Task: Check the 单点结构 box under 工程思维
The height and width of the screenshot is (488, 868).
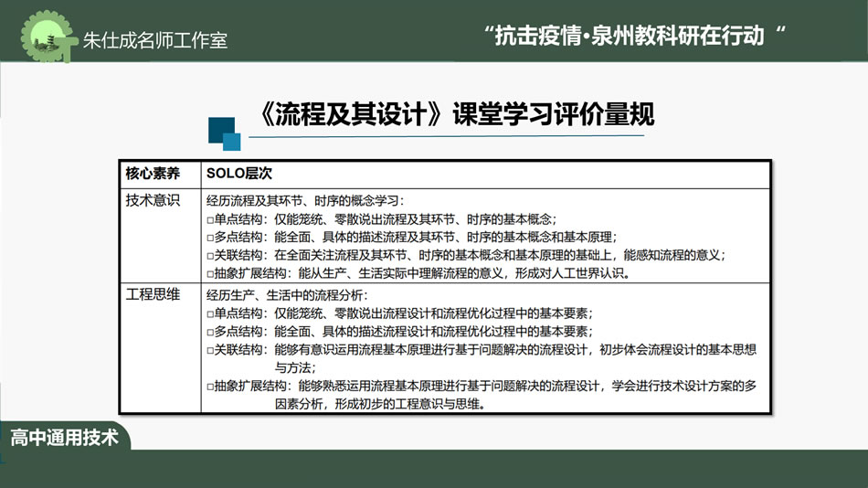Action: pos(210,313)
